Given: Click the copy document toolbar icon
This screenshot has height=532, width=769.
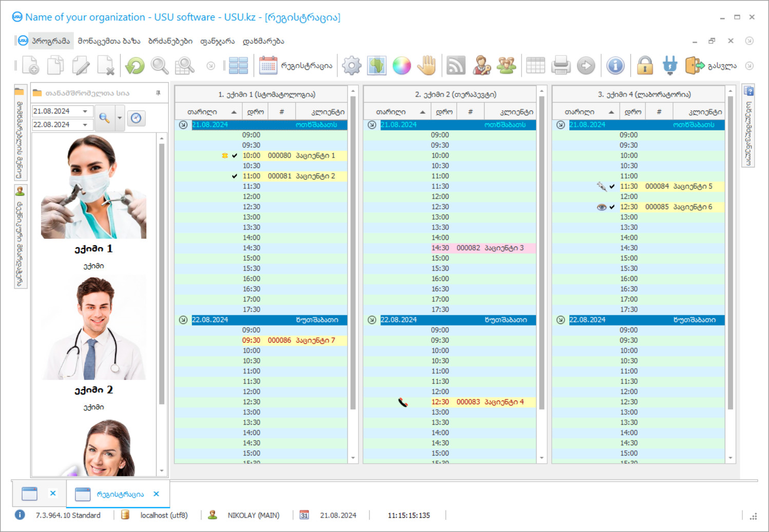Looking at the screenshot, I should pos(55,65).
